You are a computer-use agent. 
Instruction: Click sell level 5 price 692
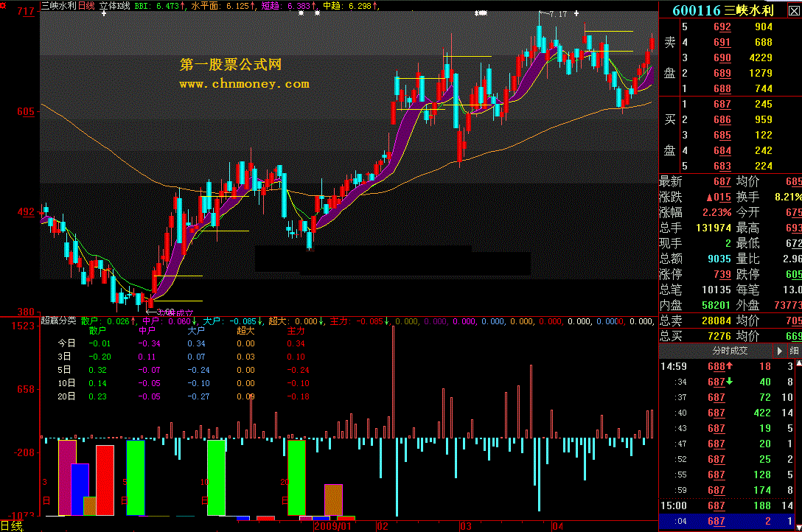coord(722,27)
